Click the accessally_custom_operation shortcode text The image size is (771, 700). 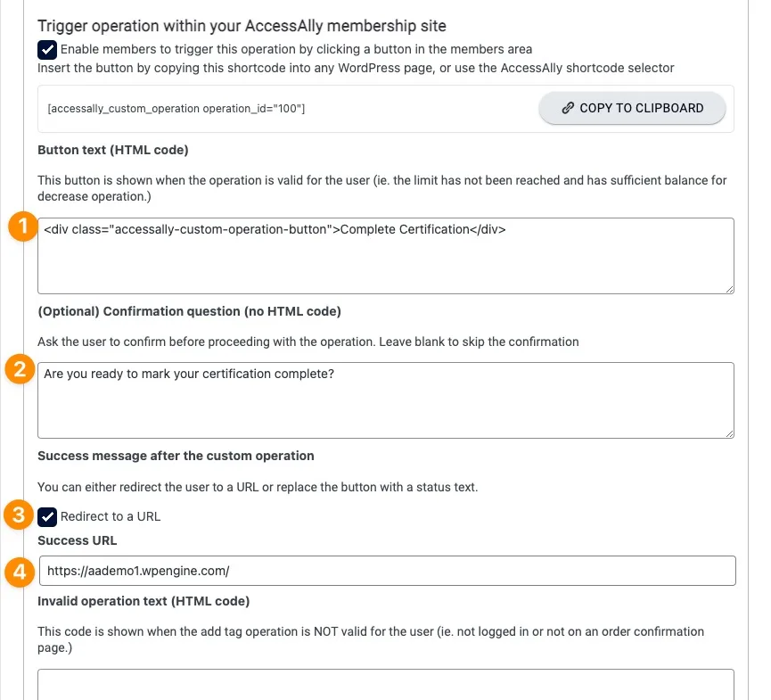pos(176,109)
